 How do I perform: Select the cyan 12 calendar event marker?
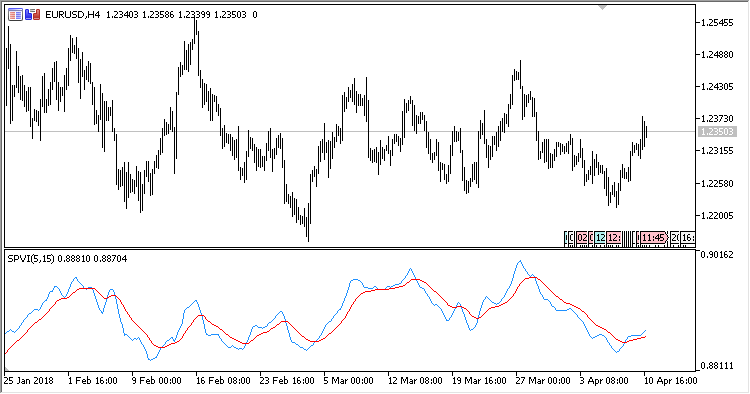(600, 238)
